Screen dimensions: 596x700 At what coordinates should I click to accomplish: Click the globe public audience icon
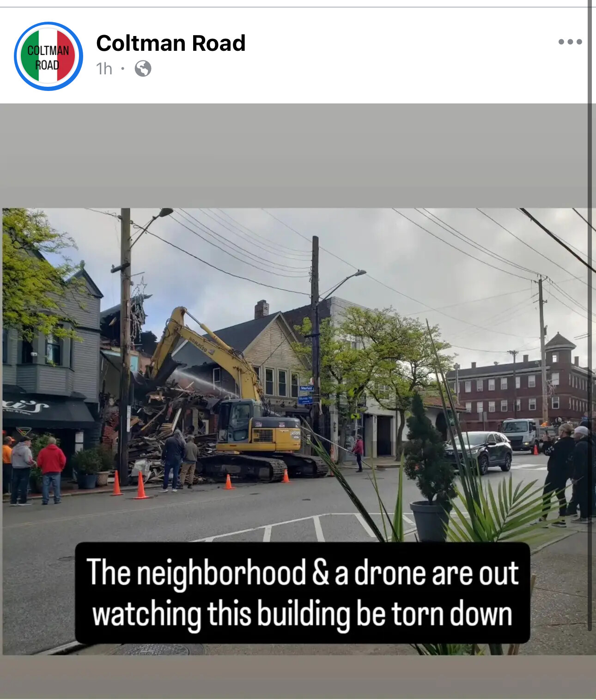click(143, 69)
